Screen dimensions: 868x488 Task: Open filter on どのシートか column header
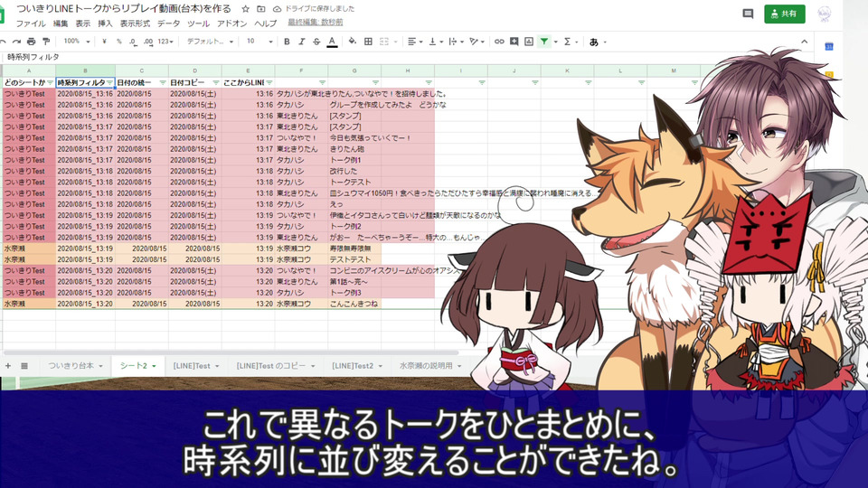click(51, 82)
